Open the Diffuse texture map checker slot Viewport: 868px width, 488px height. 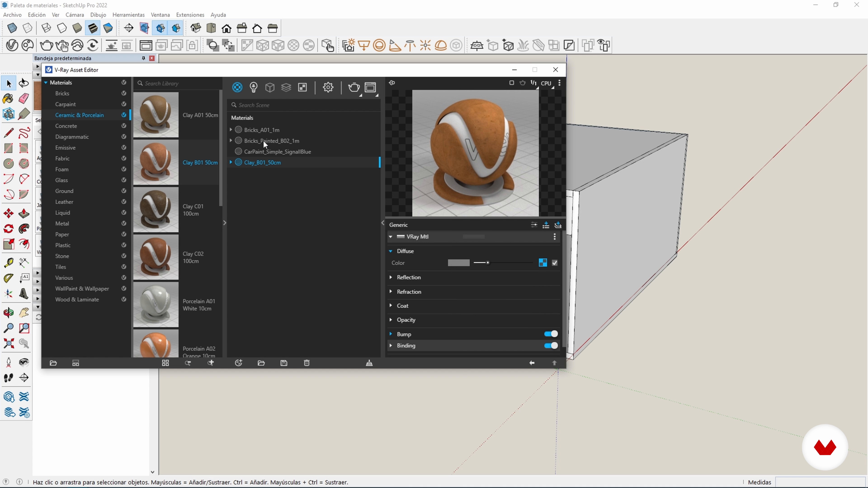(x=543, y=263)
